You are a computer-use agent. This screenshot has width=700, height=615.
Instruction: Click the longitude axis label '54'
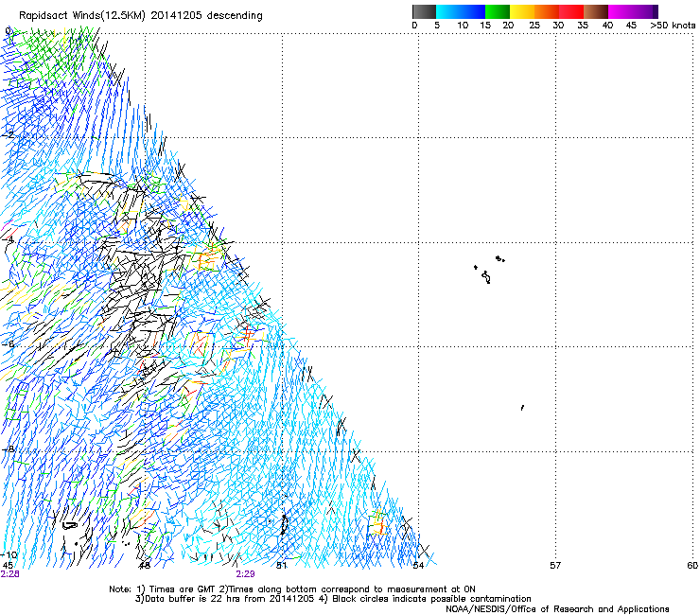(x=418, y=566)
